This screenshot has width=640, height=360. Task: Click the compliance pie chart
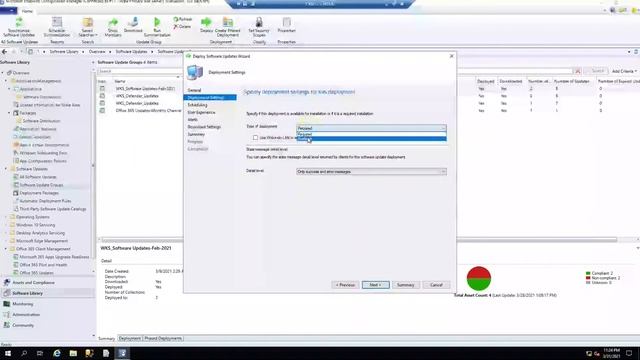pos(479,278)
